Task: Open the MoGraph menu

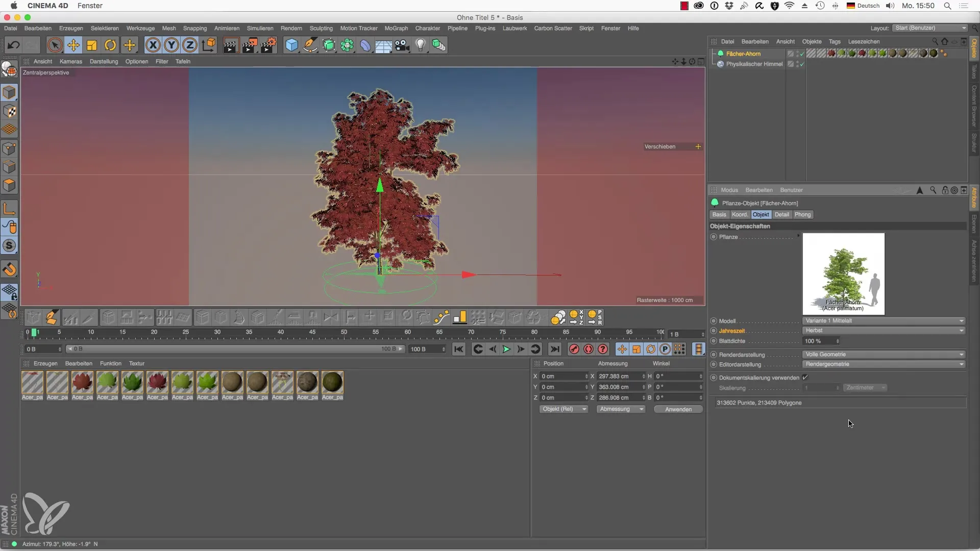Action: click(x=396, y=29)
